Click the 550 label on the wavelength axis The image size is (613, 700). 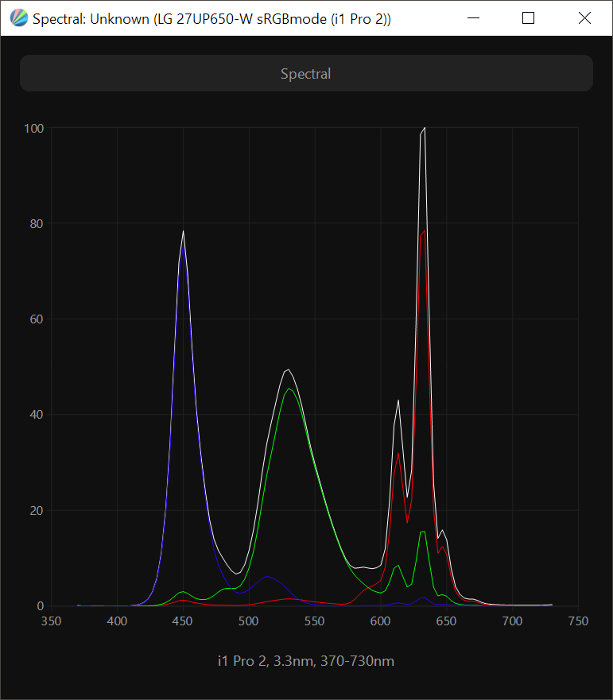(x=315, y=621)
